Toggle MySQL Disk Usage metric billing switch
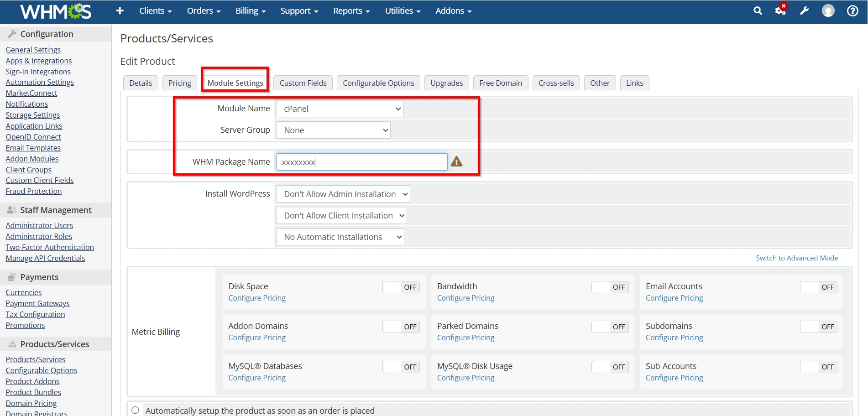 (610, 367)
